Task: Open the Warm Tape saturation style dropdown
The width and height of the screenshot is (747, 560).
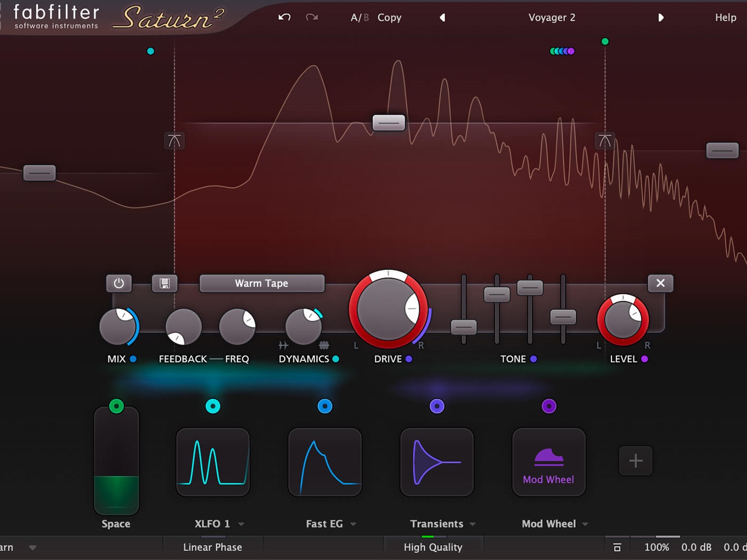Action: point(261,283)
